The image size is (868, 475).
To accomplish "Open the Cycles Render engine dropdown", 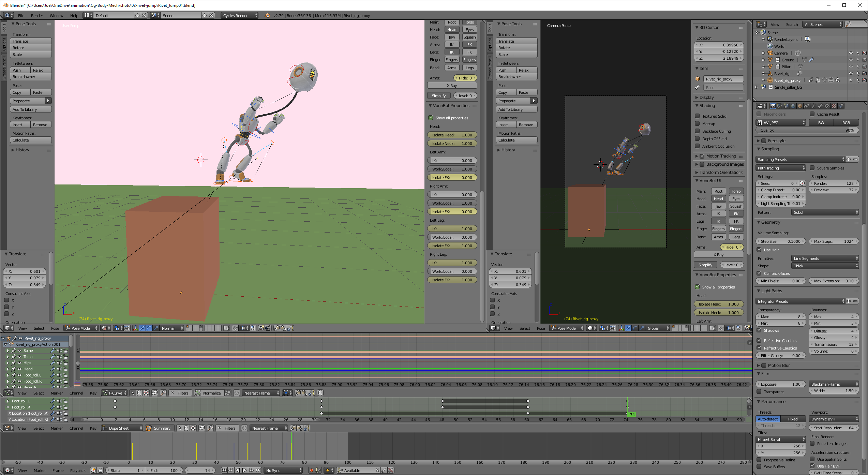I will (x=239, y=16).
